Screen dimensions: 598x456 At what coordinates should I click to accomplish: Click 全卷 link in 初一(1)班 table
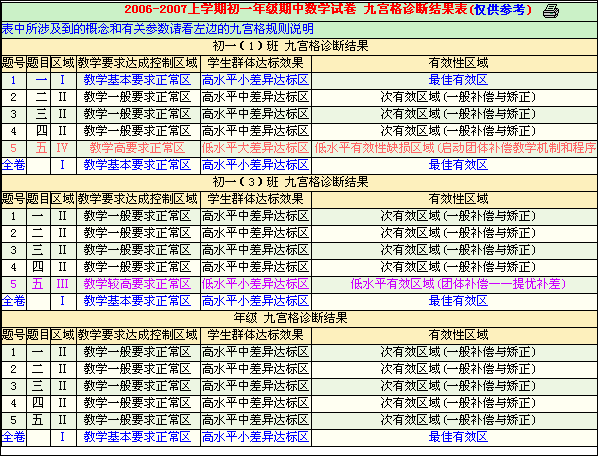(x=14, y=165)
